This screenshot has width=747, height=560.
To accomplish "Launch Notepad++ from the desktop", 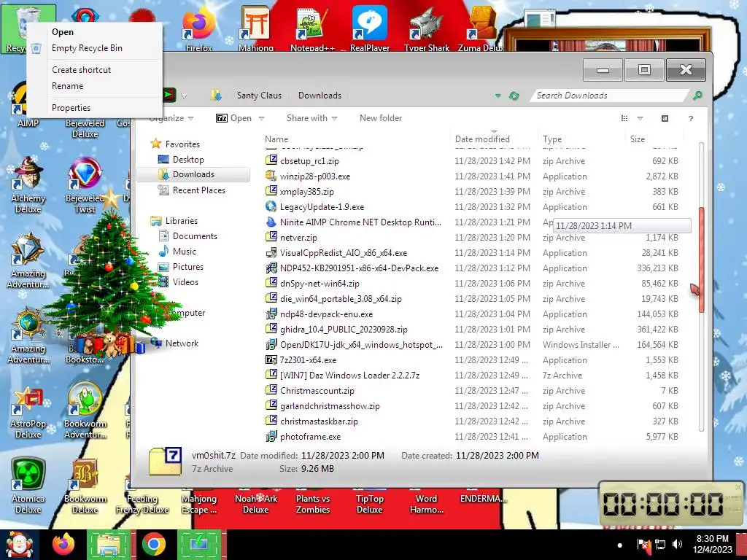I will click(312, 28).
